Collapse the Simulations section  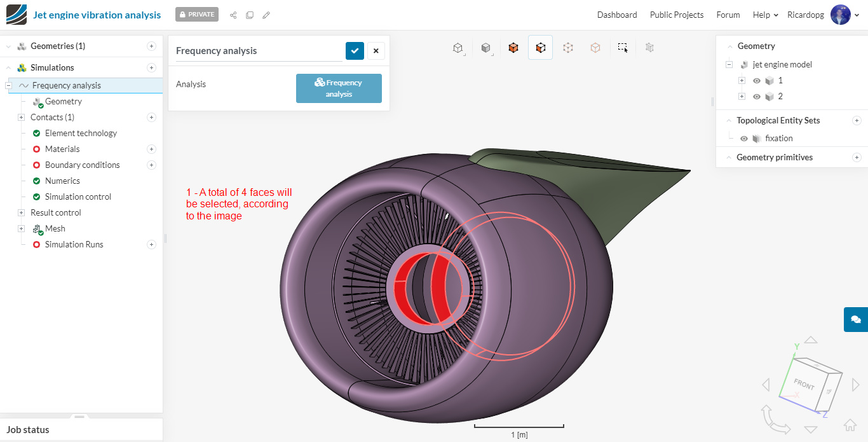pos(8,68)
